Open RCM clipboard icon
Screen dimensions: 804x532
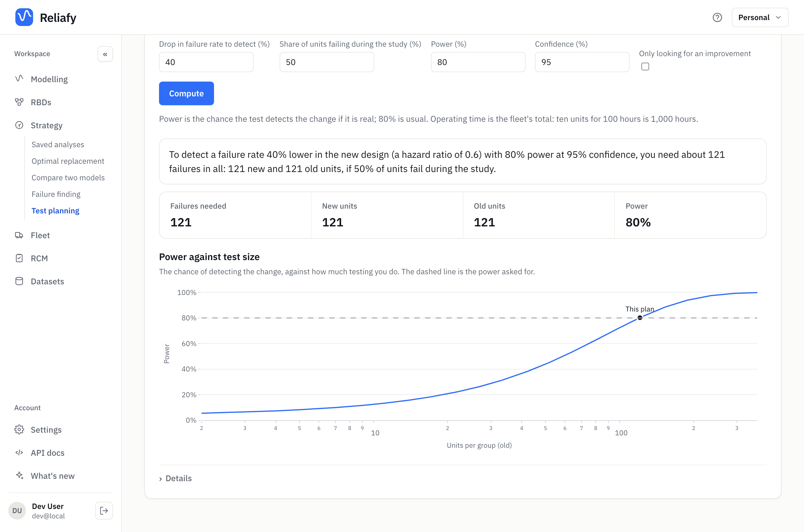[19, 258]
